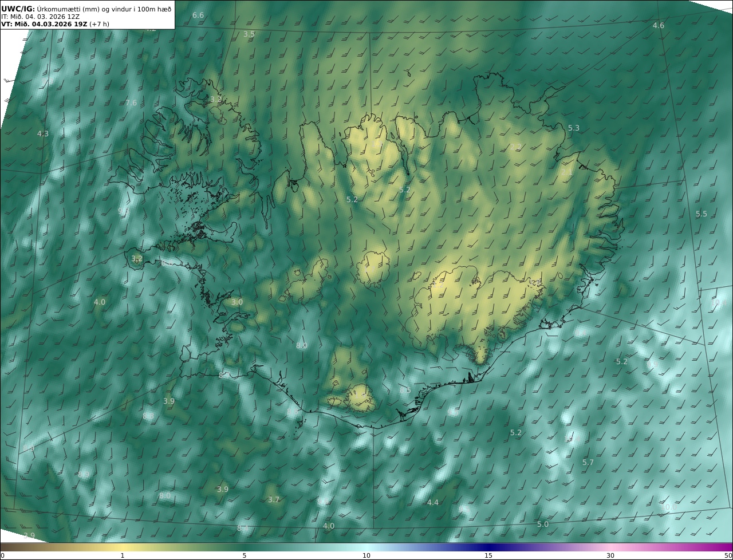This screenshot has width=733, height=560.
Task: Click the 30 tick label on the colorbar
Action: [x=610, y=555]
